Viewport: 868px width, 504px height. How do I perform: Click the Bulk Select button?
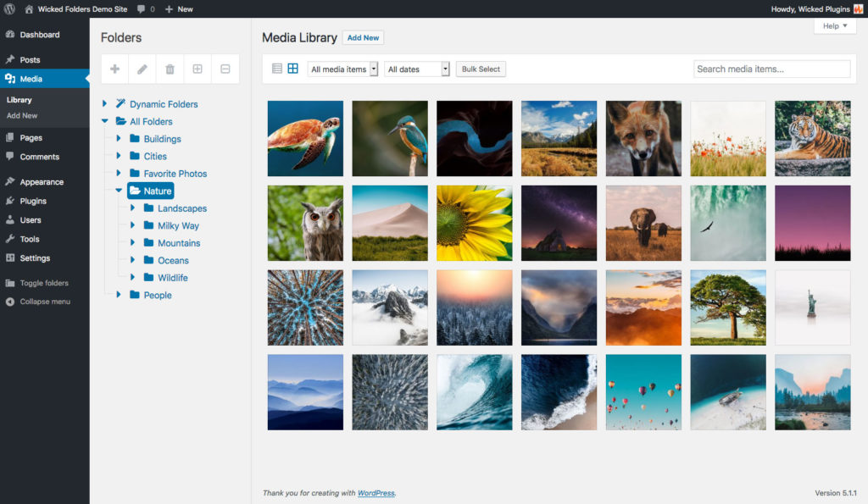481,69
